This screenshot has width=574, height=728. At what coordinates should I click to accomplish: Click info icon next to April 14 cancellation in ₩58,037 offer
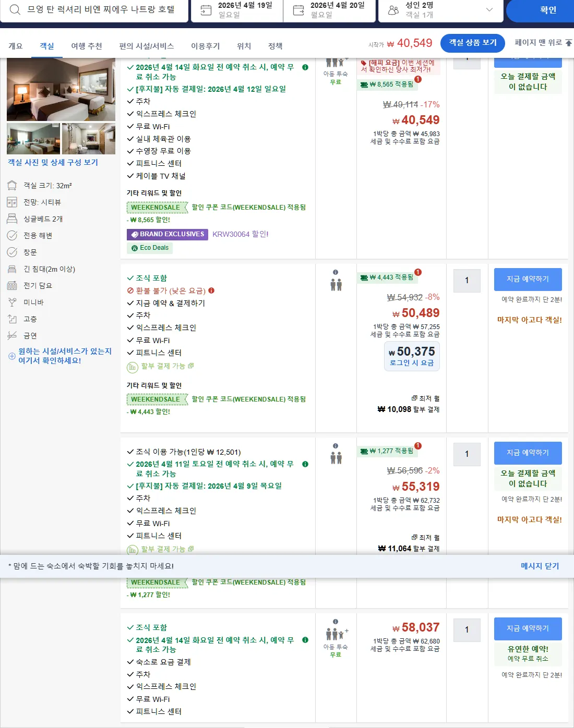pos(305,640)
